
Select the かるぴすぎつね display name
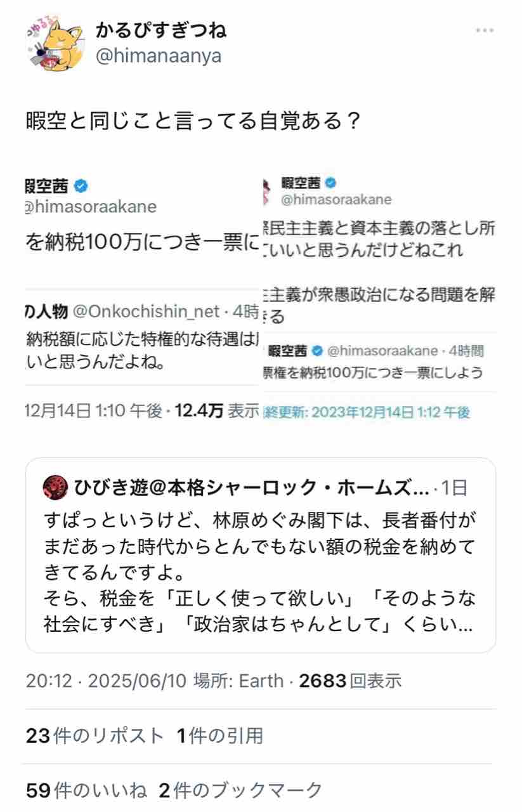pos(160,29)
